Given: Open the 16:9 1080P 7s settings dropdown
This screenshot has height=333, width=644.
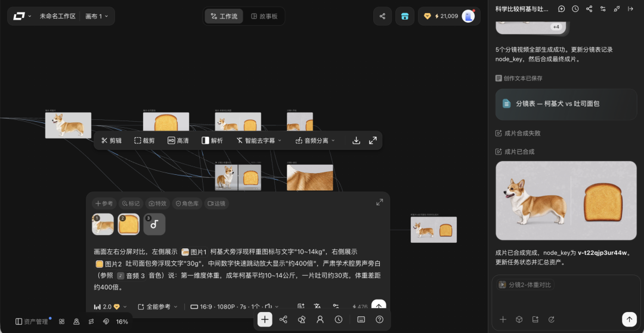Looking at the screenshot, I should pyautogui.click(x=235, y=307).
